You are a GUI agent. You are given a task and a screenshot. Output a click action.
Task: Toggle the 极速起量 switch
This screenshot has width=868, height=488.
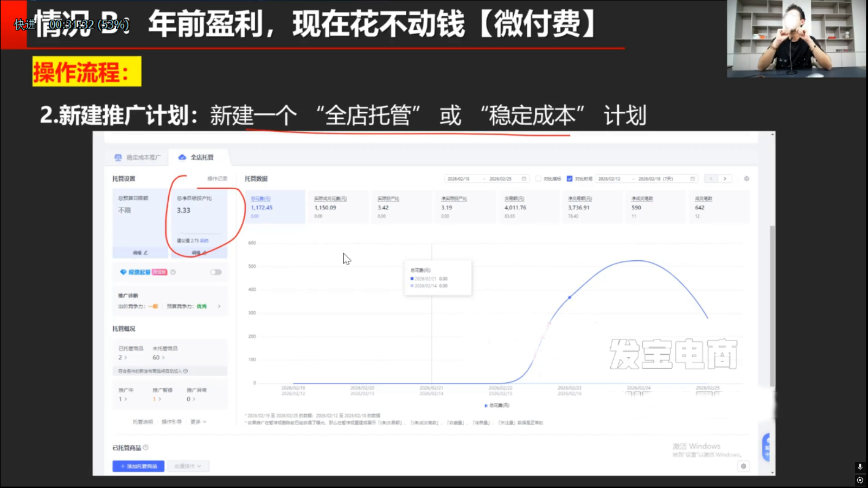click(x=216, y=272)
